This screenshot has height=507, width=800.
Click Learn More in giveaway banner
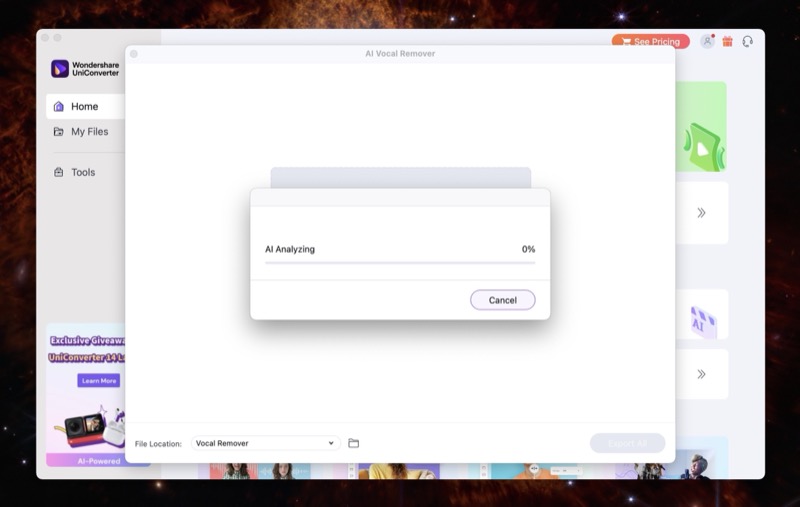99,381
